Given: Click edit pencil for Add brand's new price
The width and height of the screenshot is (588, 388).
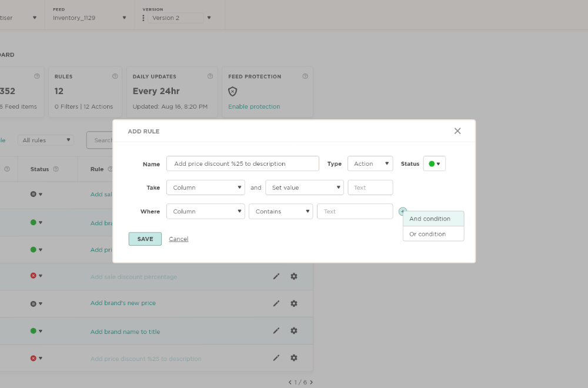Looking at the screenshot, I should click(x=276, y=303).
